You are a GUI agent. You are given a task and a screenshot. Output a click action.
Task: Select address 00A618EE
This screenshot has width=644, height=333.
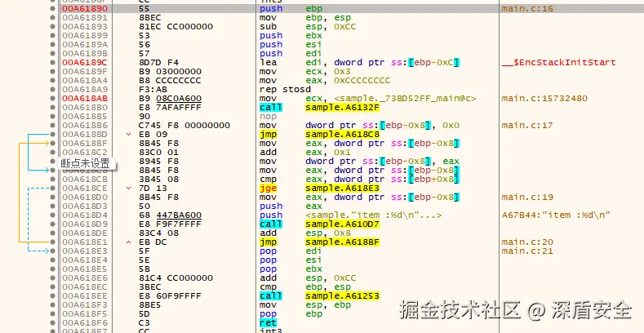85,296
